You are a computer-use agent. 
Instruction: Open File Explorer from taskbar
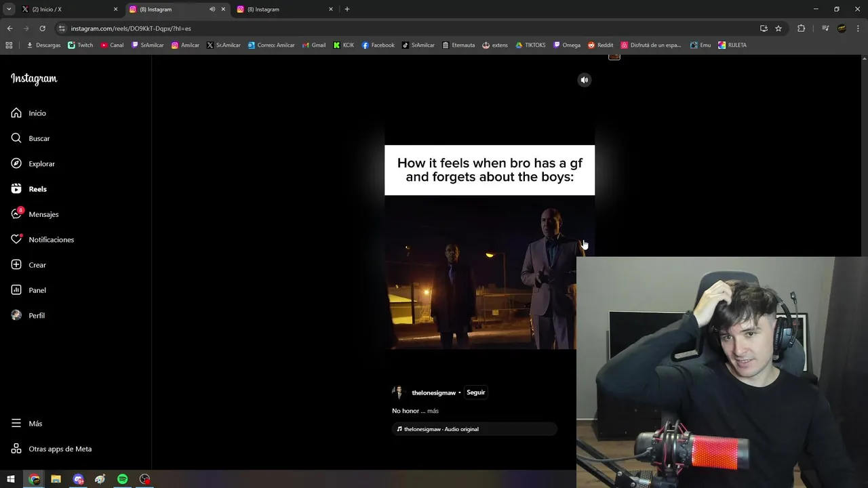point(56,479)
